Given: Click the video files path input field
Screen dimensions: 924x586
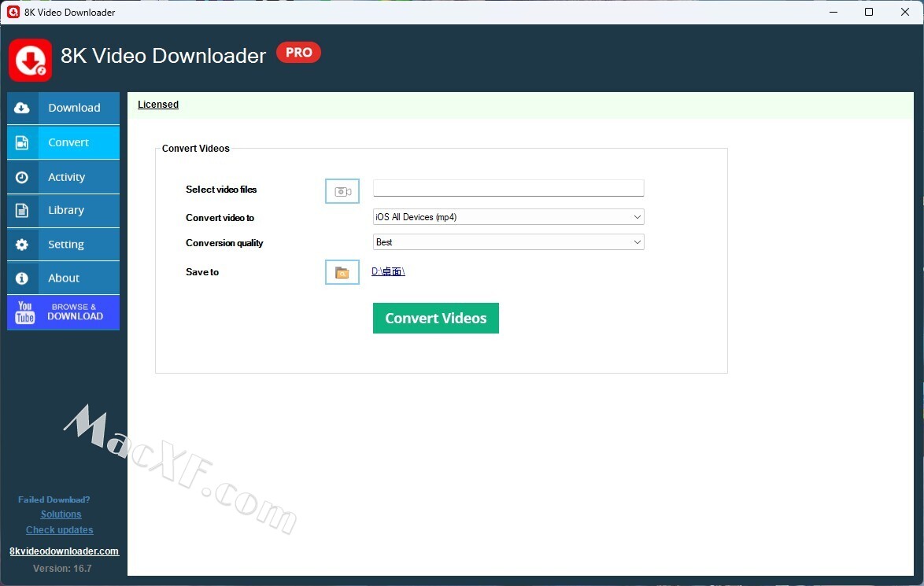Looking at the screenshot, I should click(x=508, y=188).
